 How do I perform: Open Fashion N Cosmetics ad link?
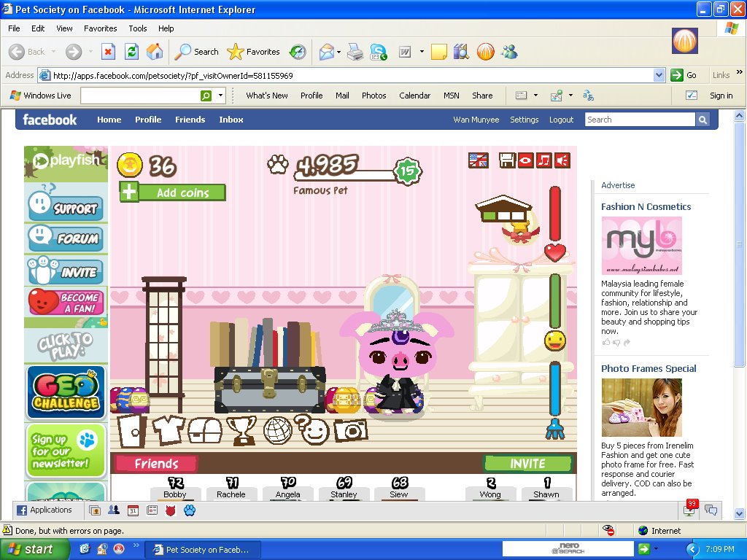[646, 206]
